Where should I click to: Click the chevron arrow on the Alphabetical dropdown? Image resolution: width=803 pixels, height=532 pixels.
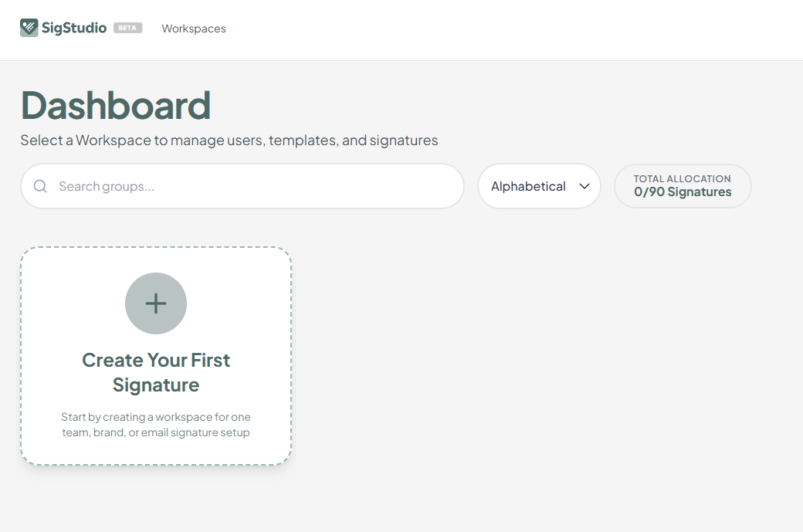tap(584, 186)
